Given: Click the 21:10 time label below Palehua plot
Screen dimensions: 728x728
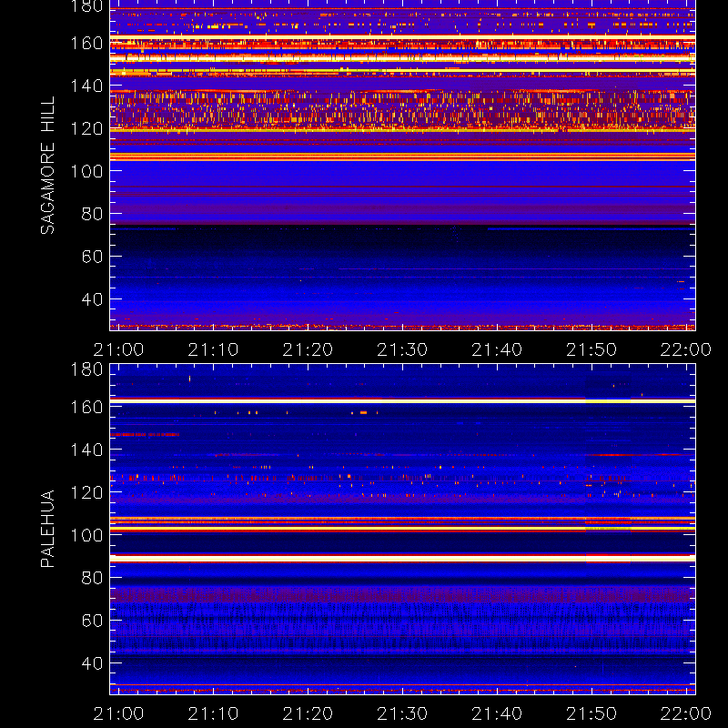Looking at the screenshot, I should pos(213,713).
